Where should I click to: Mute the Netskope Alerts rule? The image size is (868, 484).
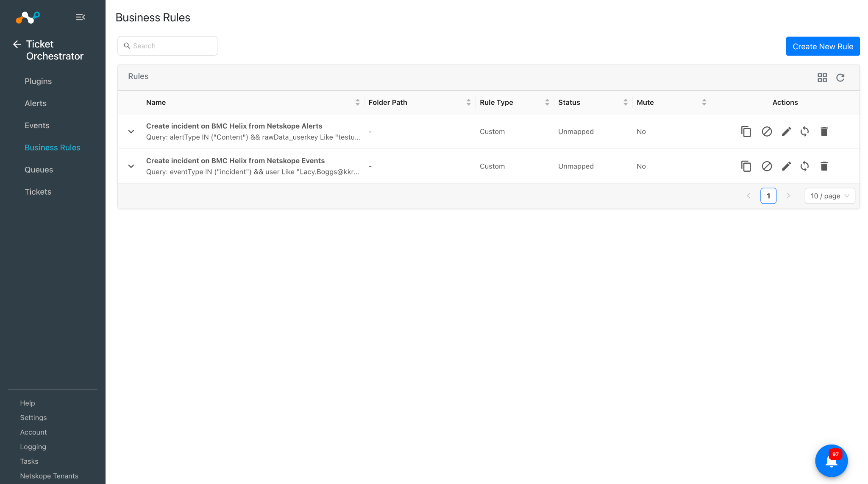[x=767, y=131]
